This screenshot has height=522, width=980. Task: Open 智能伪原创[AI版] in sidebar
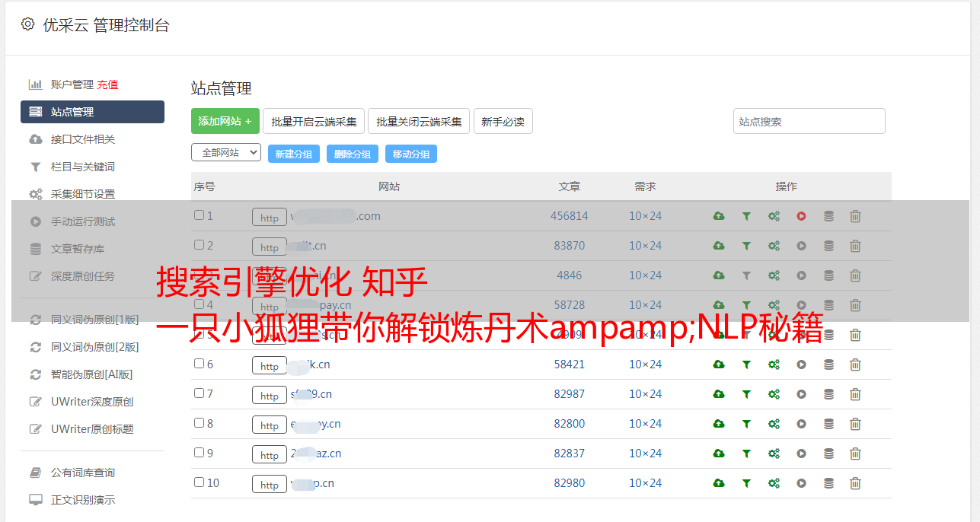(92, 374)
